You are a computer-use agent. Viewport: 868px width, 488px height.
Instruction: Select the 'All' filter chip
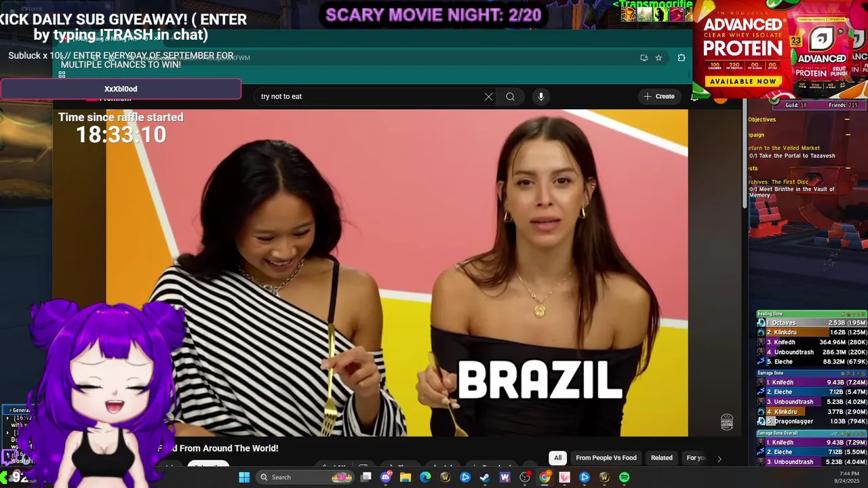557,457
